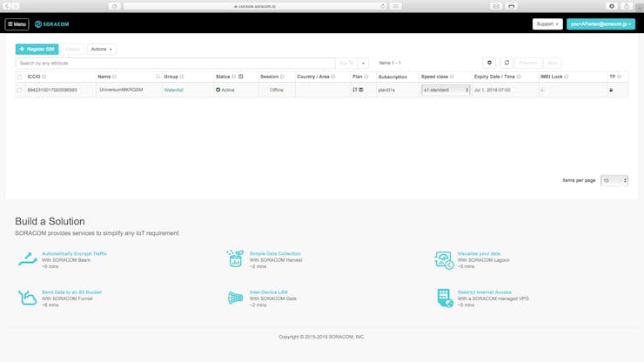The image size is (644, 362).
Task: Click the Previous page button
Action: (x=528, y=63)
